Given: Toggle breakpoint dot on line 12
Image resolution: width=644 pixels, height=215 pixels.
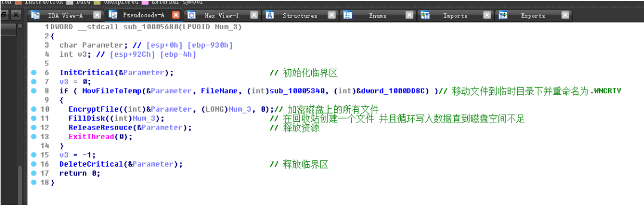Looking at the screenshot, I should pyautogui.click(x=33, y=127).
